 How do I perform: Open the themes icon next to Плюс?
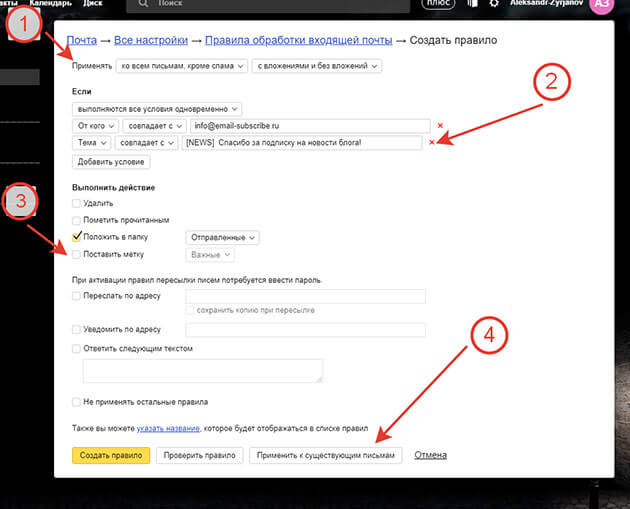[472, 3]
